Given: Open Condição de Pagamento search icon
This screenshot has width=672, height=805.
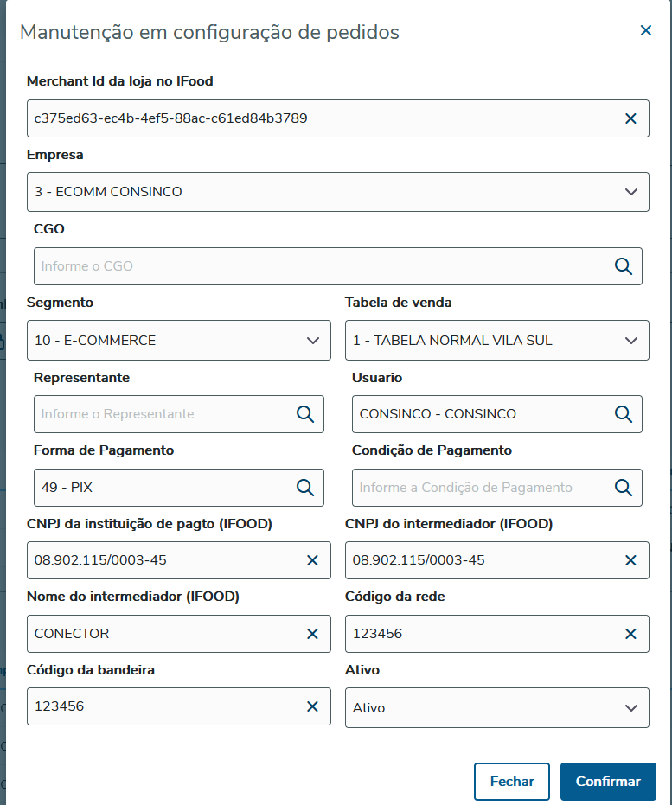Looking at the screenshot, I should pyautogui.click(x=624, y=488).
